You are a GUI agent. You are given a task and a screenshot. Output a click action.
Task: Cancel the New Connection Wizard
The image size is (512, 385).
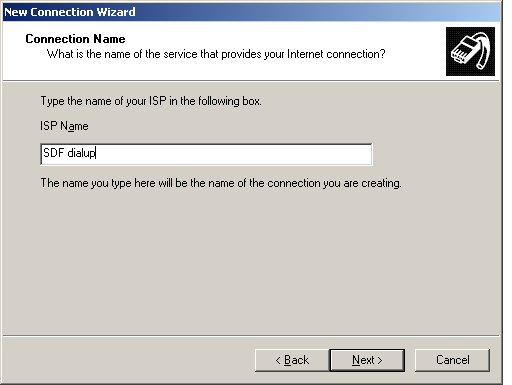[x=452, y=360]
